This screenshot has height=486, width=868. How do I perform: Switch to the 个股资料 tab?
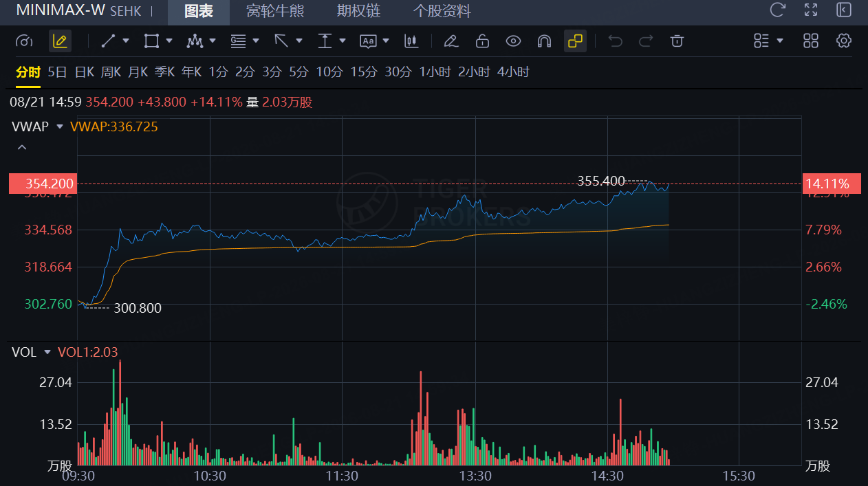(x=442, y=11)
